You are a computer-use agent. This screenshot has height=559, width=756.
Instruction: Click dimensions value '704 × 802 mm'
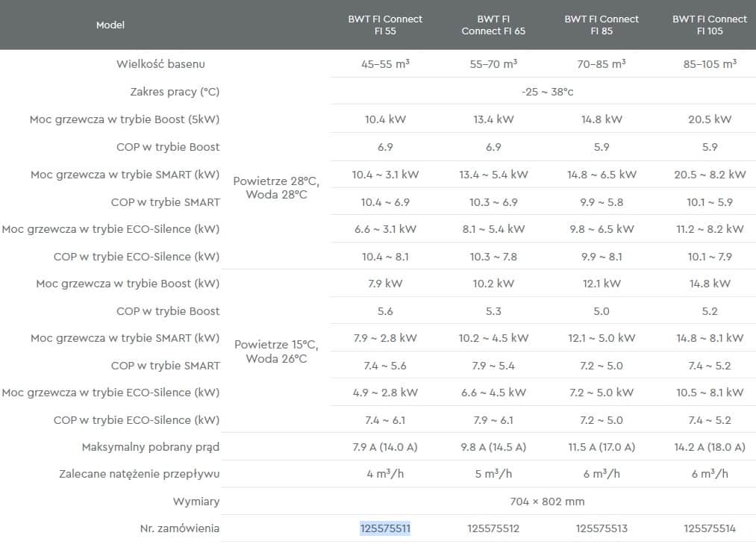[547, 502]
